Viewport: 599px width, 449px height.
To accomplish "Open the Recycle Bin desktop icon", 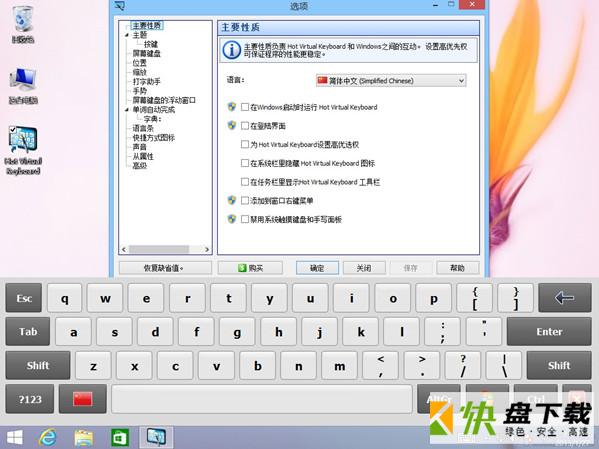I will coord(23,24).
